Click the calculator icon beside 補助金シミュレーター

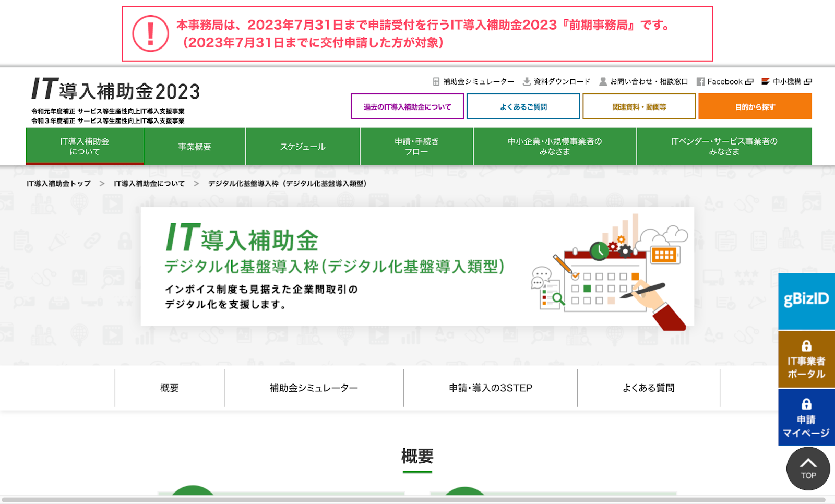(436, 81)
